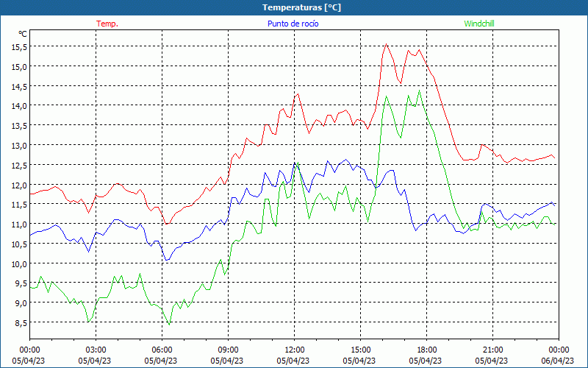This screenshot has width=588, height=368.
Task: Click the green windchill minimum after 06:00
Action: point(169,325)
